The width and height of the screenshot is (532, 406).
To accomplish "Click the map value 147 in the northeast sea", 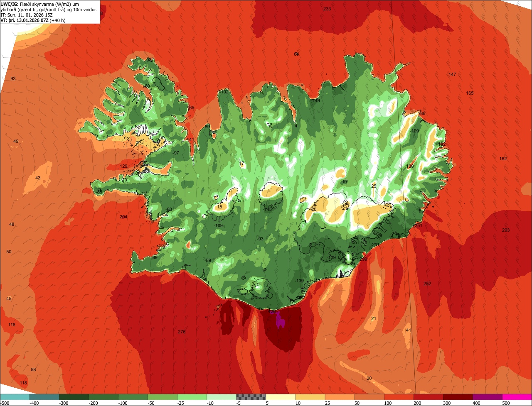I will 452,74.
